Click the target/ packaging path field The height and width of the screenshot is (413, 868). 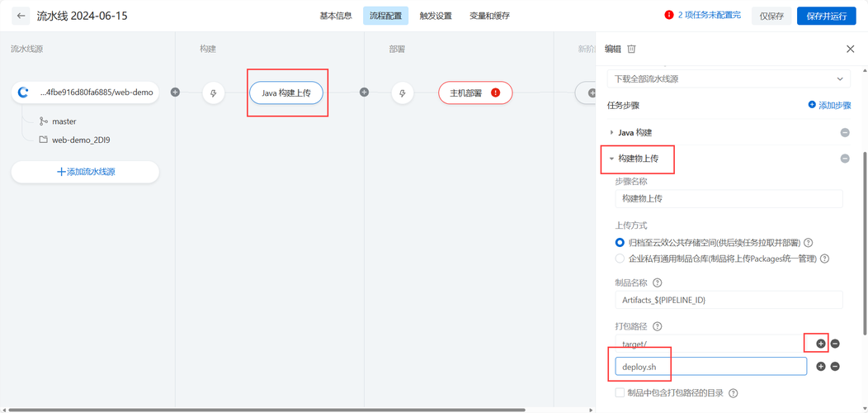710,344
